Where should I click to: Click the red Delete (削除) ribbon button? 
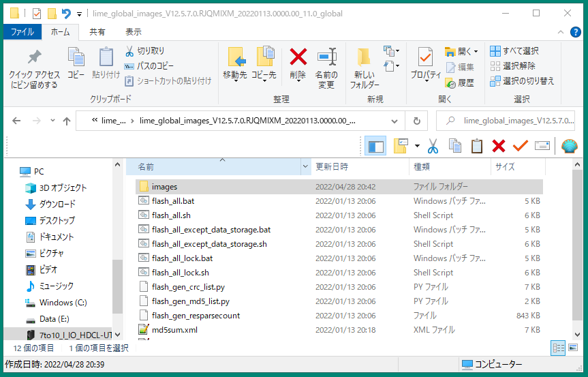[x=298, y=64]
